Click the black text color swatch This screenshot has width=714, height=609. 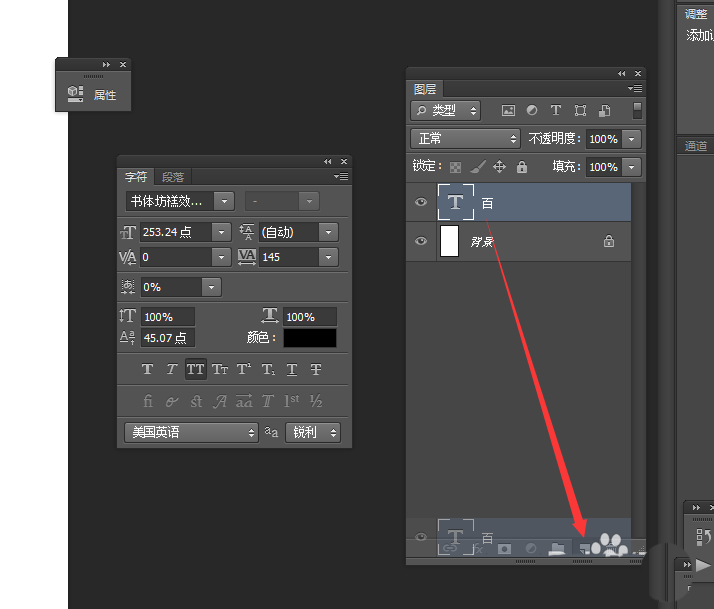tap(310, 338)
